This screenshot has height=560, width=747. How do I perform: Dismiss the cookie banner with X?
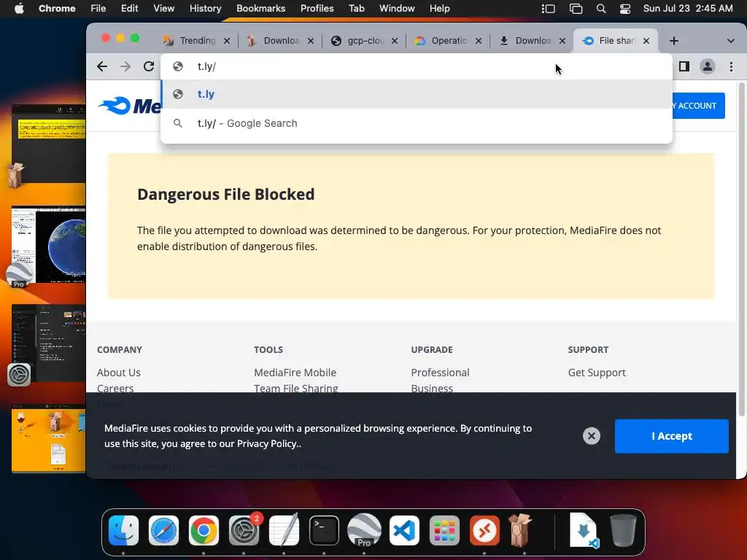[591, 436]
